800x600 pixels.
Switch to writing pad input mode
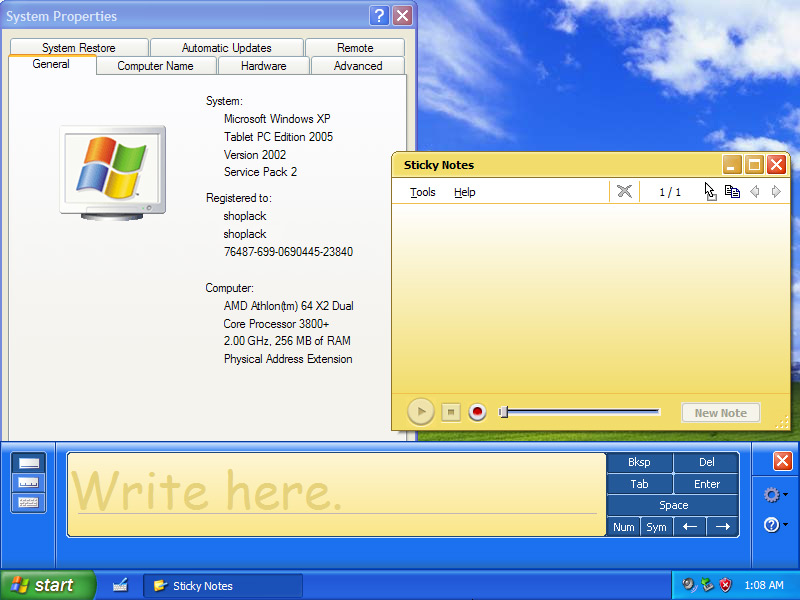click(x=29, y=463)
